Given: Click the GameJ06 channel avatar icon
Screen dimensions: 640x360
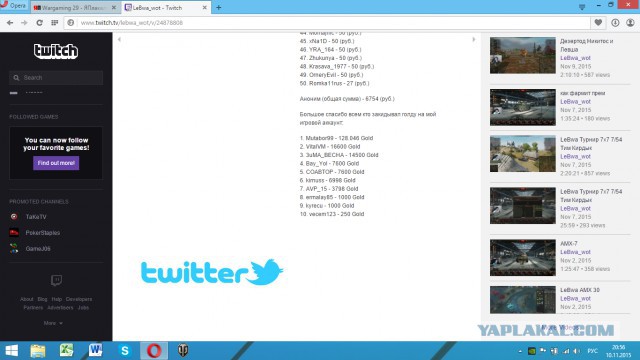Looking at the screenshot, I should 14,249.
